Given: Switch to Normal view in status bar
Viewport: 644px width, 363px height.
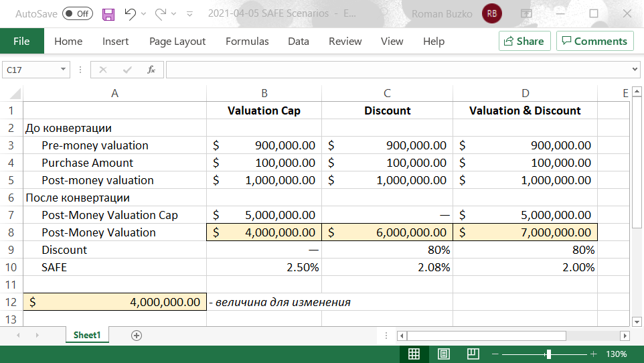Looking at the screenshot, I should (x=414, y=354).
